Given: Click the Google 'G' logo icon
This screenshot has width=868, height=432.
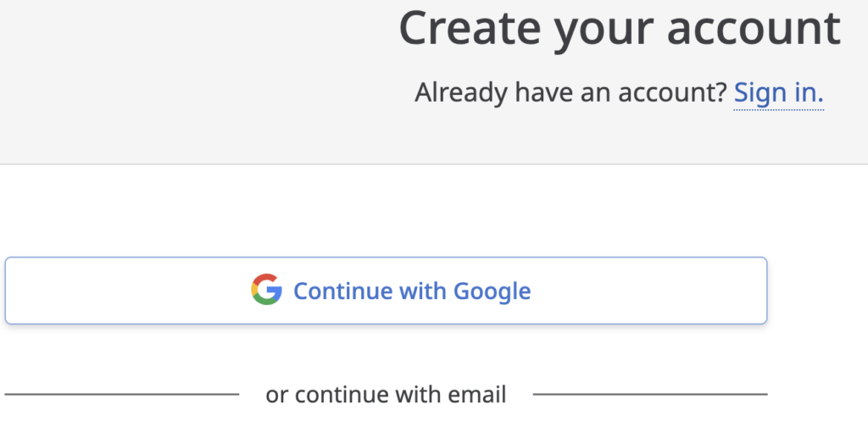Looking at the screenshot, I should pos(266,291).
